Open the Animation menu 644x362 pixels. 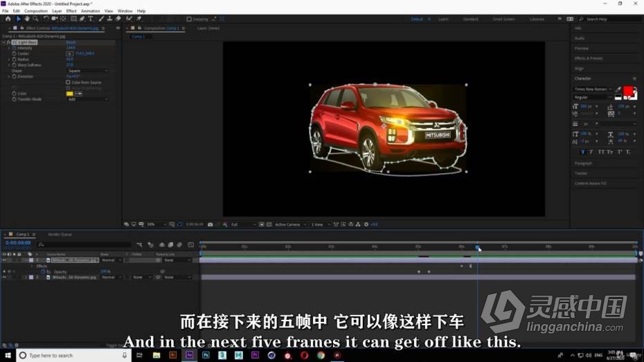coord(90,11)
